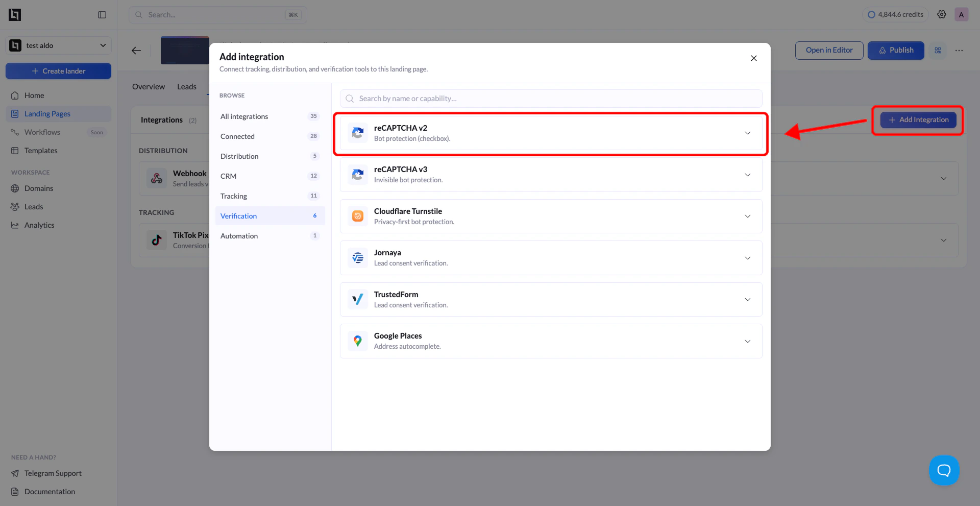The width and height of the screenshot is (980, 506).
Task: Select the Verification category
Action: 270,216
